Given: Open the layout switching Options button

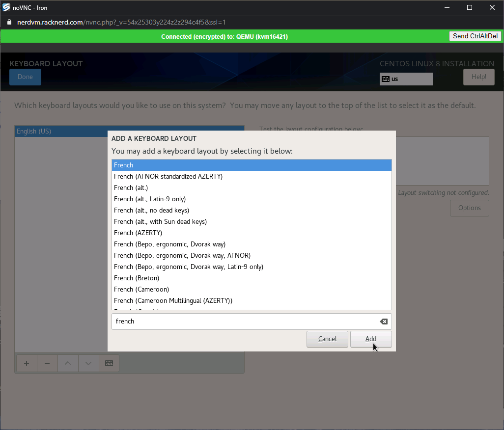Looking at the screenshot, I should (x=469, y=208).
